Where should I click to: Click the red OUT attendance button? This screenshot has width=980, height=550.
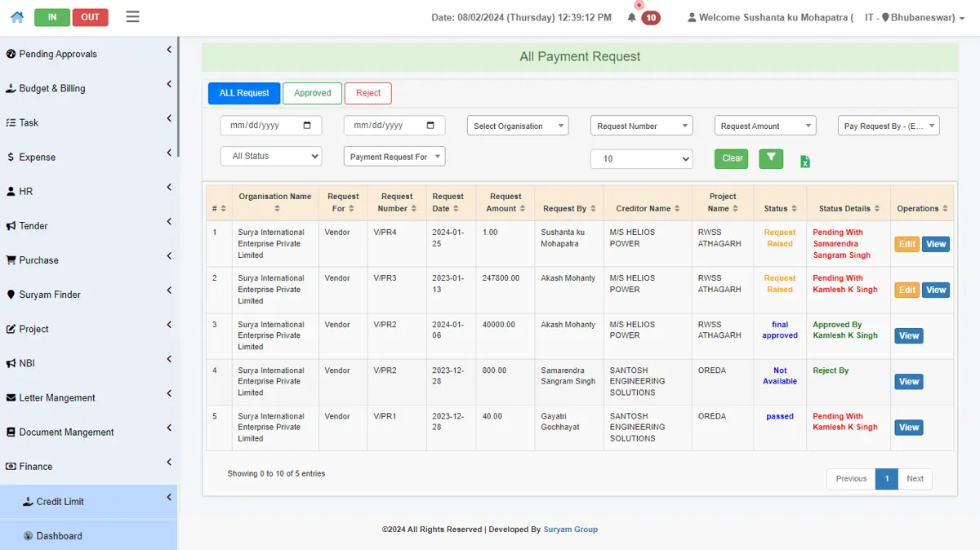click(x=90, y=17)
